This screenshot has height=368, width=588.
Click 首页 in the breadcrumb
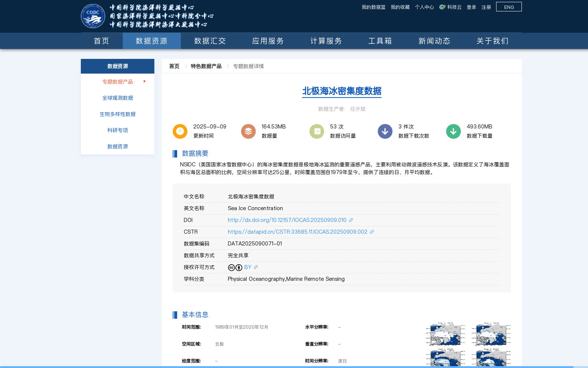[174, 66]
